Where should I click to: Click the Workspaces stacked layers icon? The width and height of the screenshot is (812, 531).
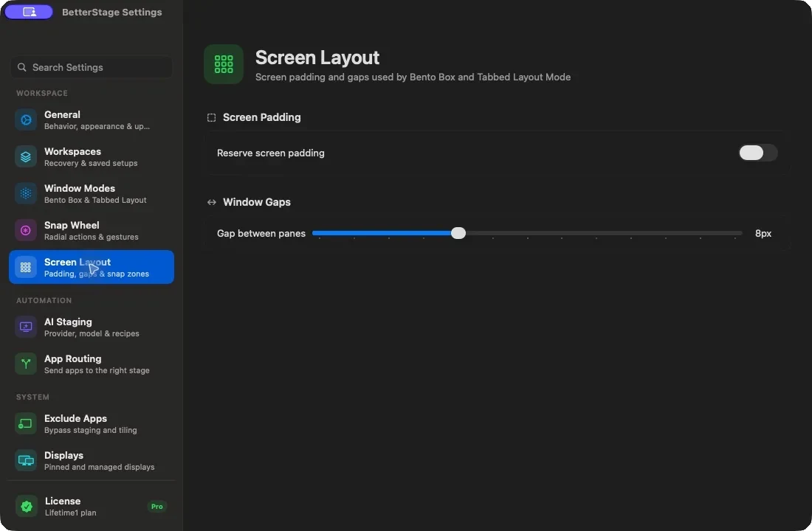[25, 157]
